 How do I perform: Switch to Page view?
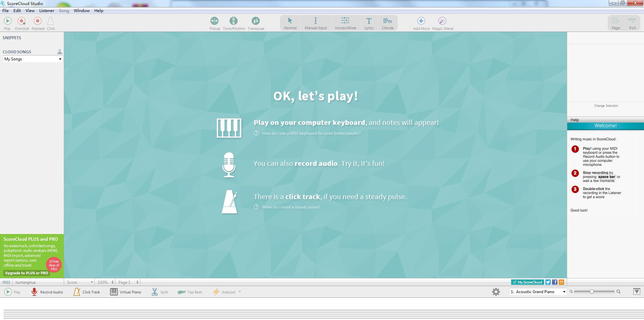[x=616, y=23]
